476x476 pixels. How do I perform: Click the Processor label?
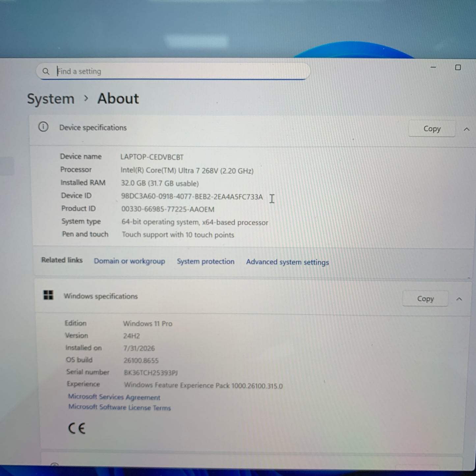pyautogui.click(x=76, y=170)
